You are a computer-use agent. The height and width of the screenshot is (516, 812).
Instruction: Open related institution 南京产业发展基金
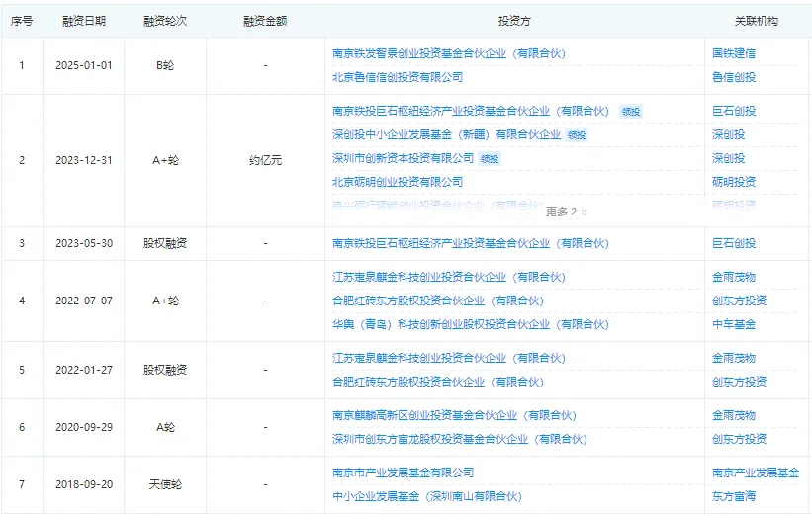[756, 473]
